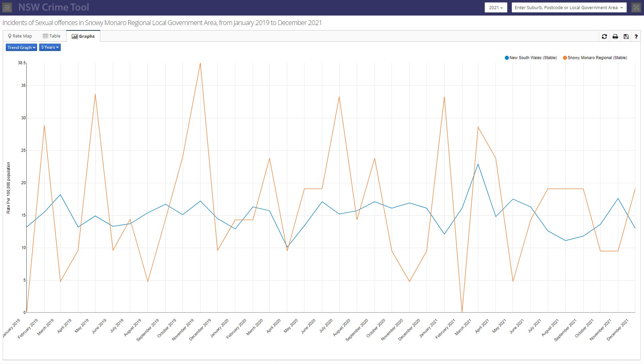Click the map pin icon on Rate Map
Viewport: 644px width, 364px height.
click(x=10, y=36)
